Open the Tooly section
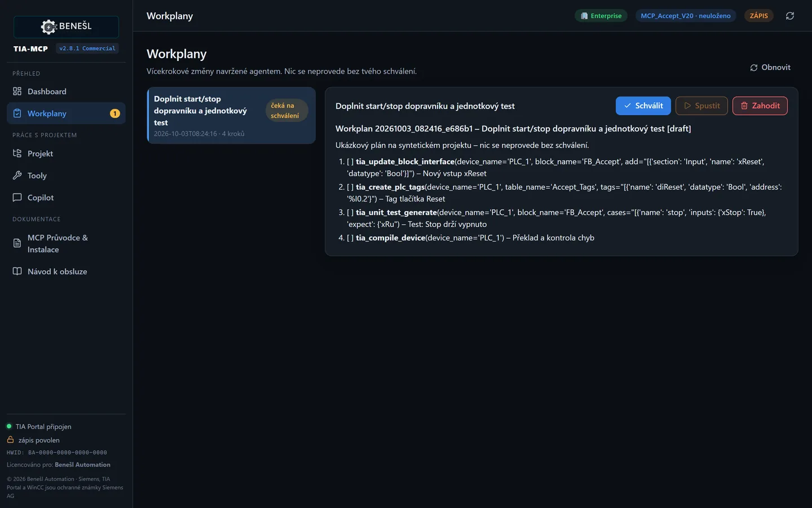This screenshot has height=508, width=812. point(66,176)
